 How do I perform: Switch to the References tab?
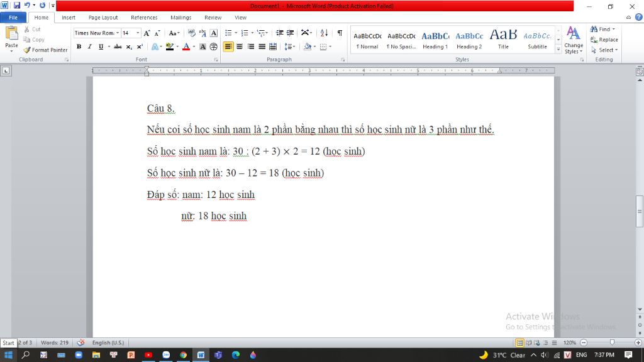[144, 17]
